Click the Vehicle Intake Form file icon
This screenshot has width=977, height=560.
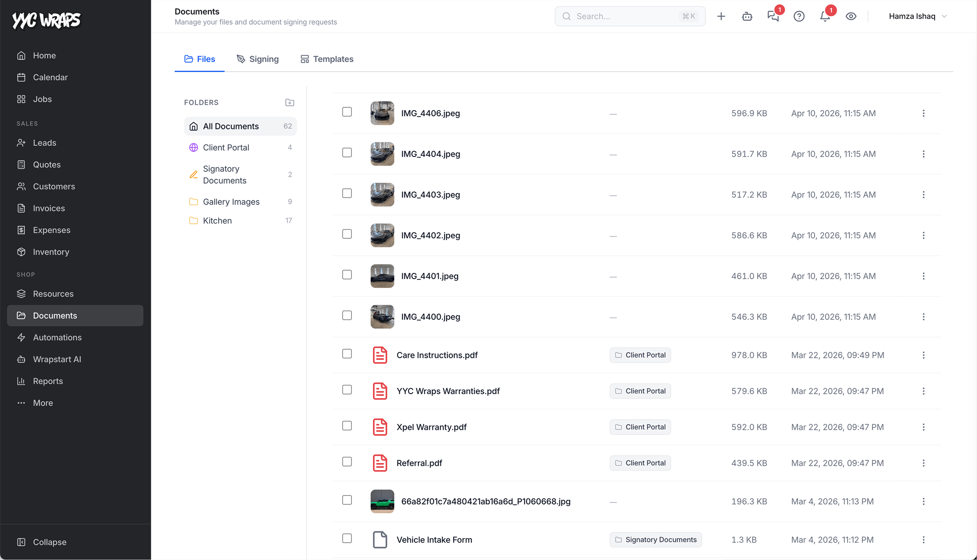click(x=380, y=540)
